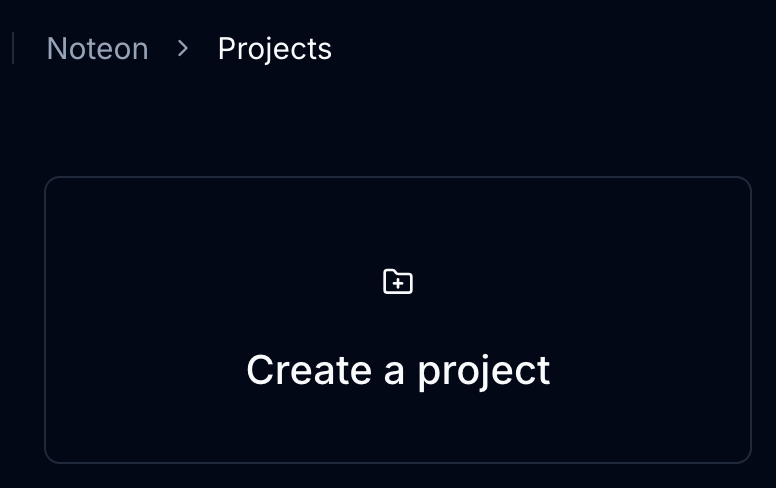Select the Projects breadcrumb item
This screenshot has width=776, height=488.
click(x=274, y=49)
